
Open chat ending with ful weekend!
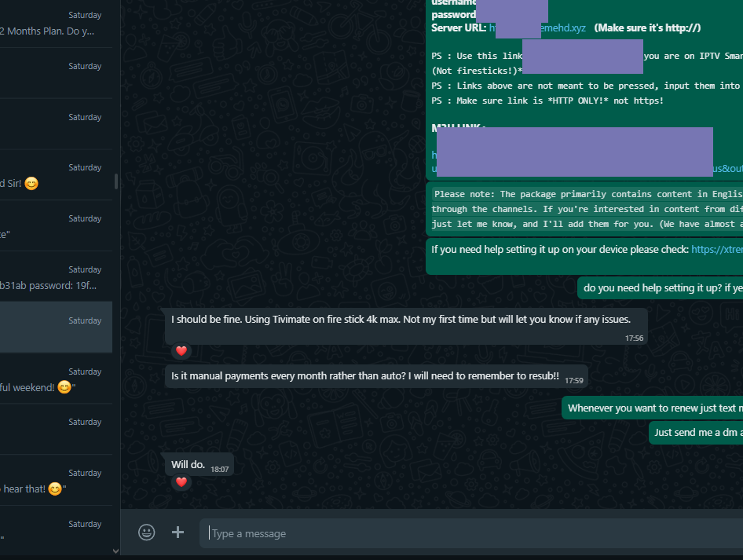tap(56, 379)
